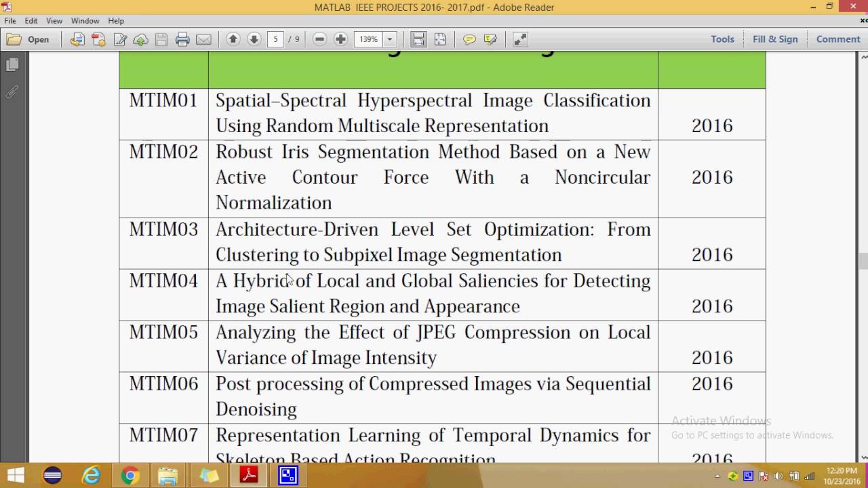868x488 pixels.
Task: Click the Send by email envelope icon
Action: [x=203, y=39]
